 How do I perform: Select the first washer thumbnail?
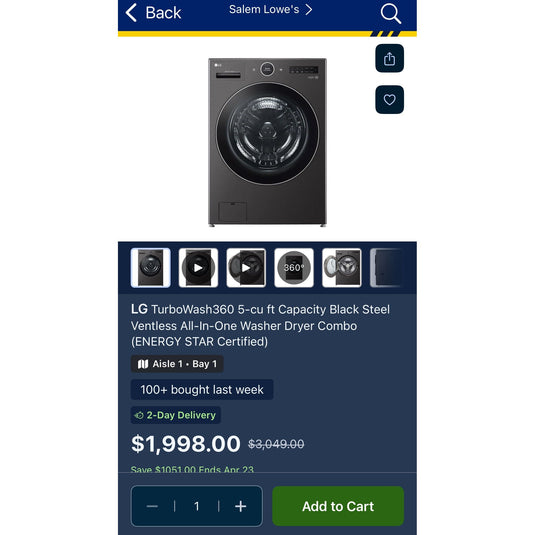click(x=150, y=268)
